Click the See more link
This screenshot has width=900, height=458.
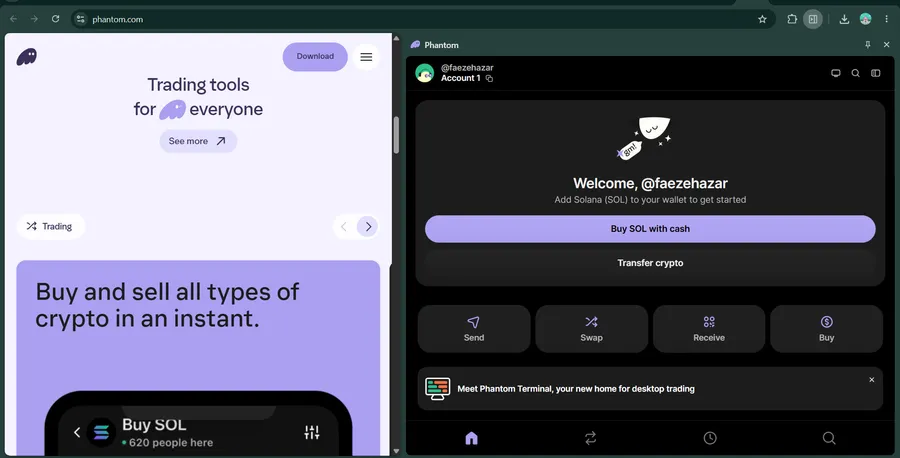click(x=198, y=141)
